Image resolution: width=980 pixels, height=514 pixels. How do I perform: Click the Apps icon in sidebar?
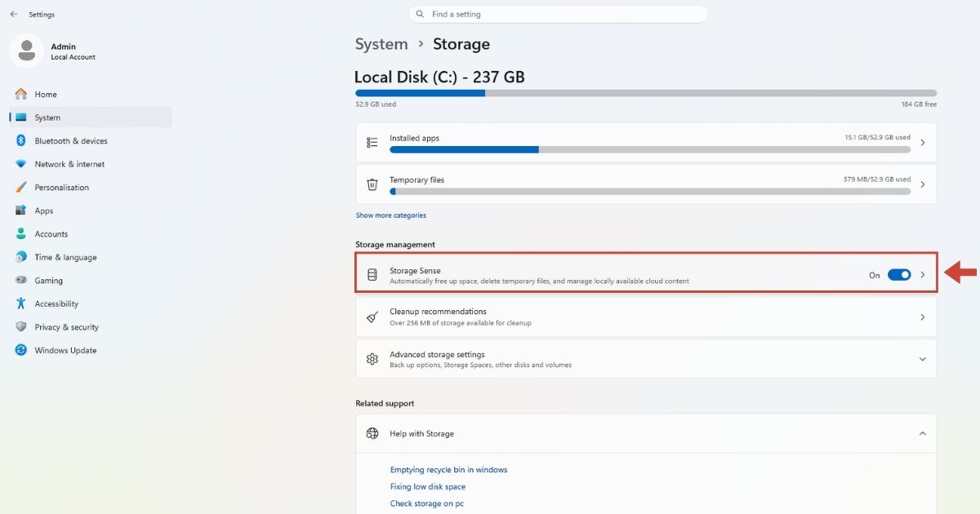pyautogui.click(x=20, y=210)
